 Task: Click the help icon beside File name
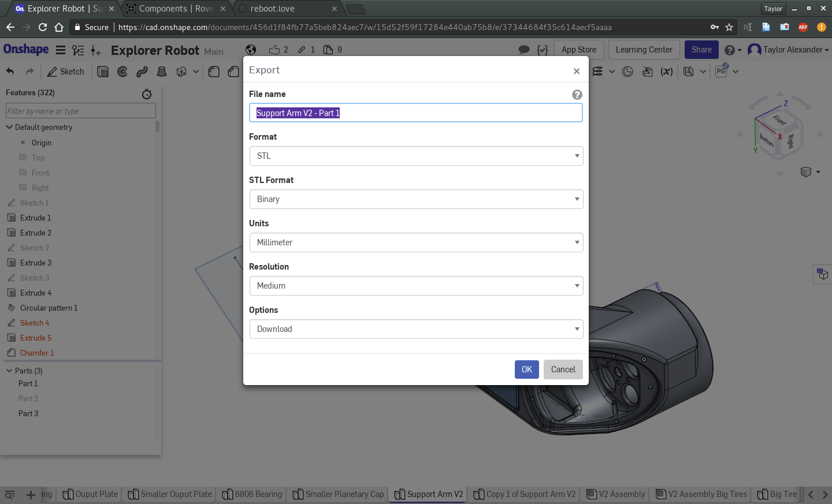click(577, 95)
